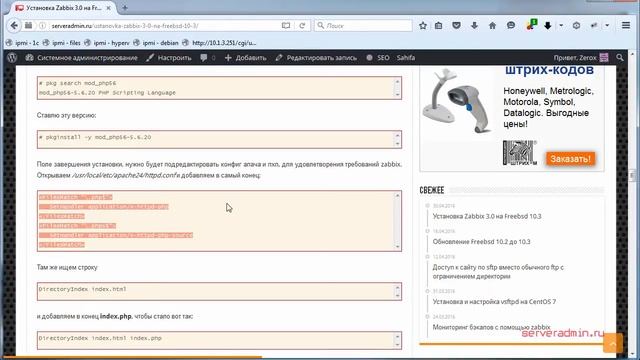640x360 pixels.
Task: Open article Установка Zabbix 3.0 на Freebsd 10.3
Action: [x=487, y=216]
